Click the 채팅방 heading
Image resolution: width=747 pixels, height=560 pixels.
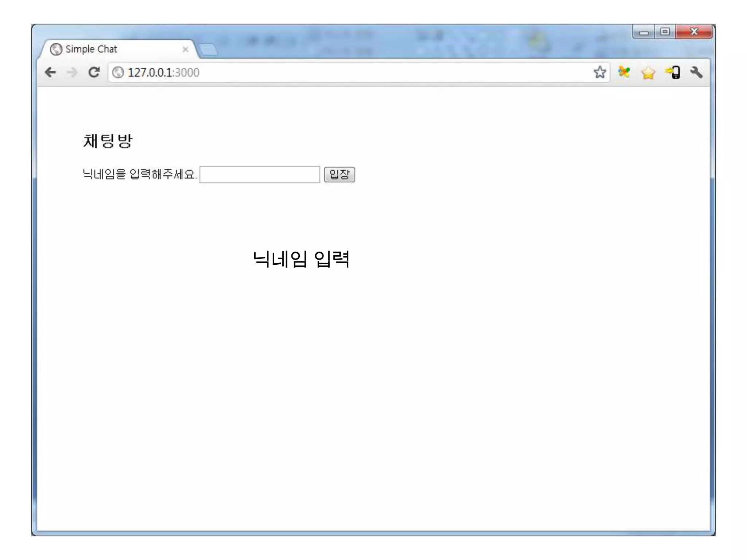coord(108,141)
